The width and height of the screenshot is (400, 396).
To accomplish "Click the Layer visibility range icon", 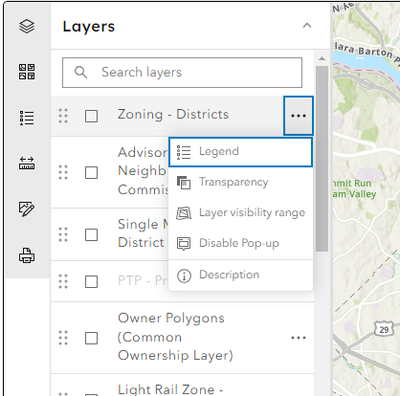I will [x=184, y=213].
